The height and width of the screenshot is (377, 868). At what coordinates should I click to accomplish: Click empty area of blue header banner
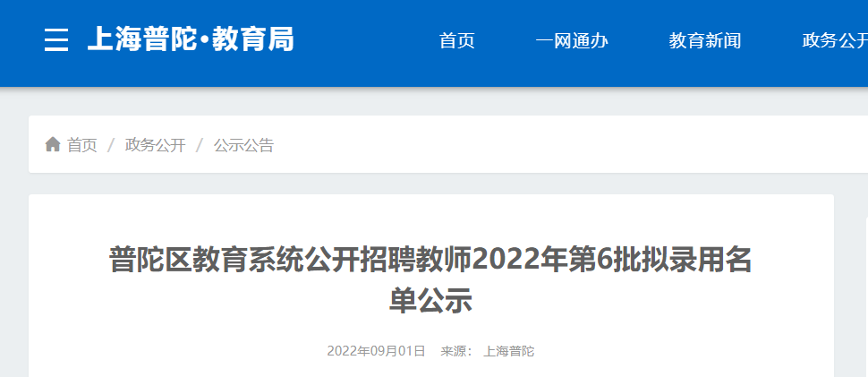pyautogui.click(x=360, y=69)
